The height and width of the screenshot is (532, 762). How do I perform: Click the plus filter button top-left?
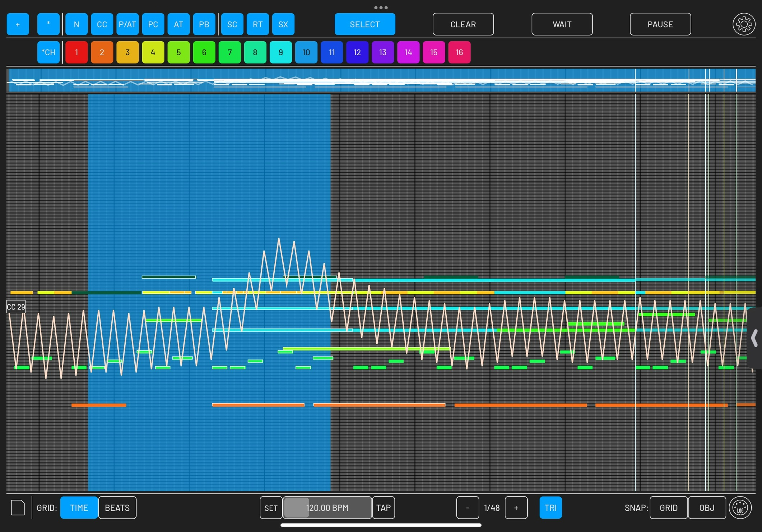pos(18,24)
